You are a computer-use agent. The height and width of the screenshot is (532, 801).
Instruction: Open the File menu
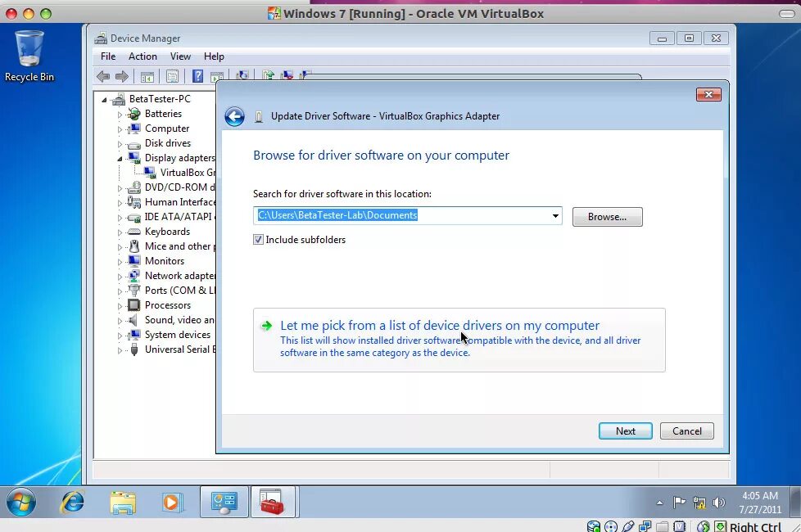tap(108, 56)
